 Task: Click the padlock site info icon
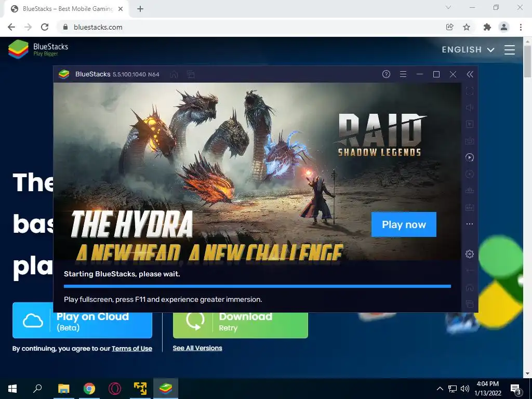[x=65, y=27]
